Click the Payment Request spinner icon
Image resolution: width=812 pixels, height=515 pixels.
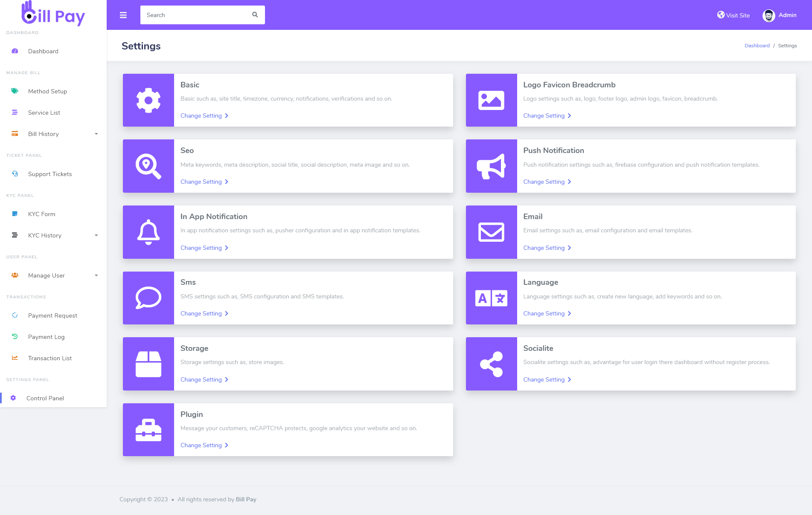15,315
